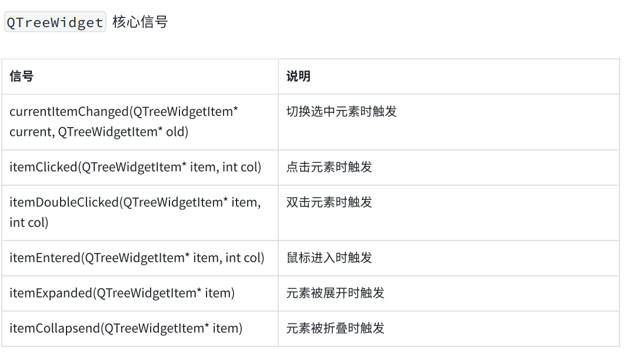The height and width of the screenshot is (364, 629).
Task: Click 'current, QTreeWidgetItem* old)' parameter text
Action: tap(99, 132)
